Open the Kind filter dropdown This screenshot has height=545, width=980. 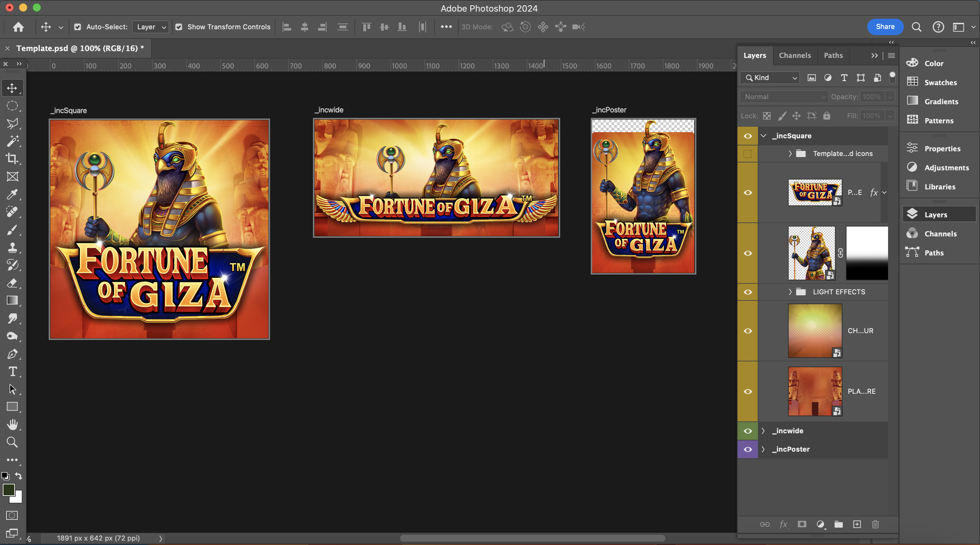click(x=770, y=78)
